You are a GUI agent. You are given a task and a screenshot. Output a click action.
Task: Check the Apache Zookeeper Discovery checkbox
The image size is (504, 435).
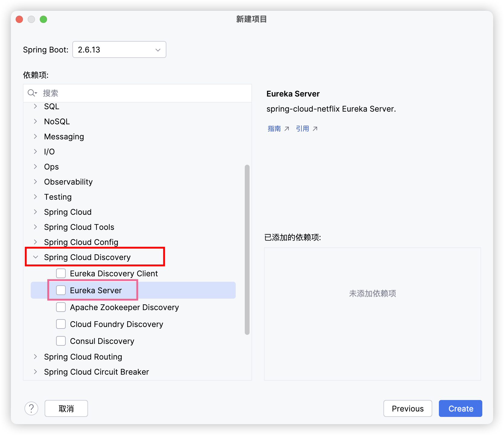tap(61, 307)
